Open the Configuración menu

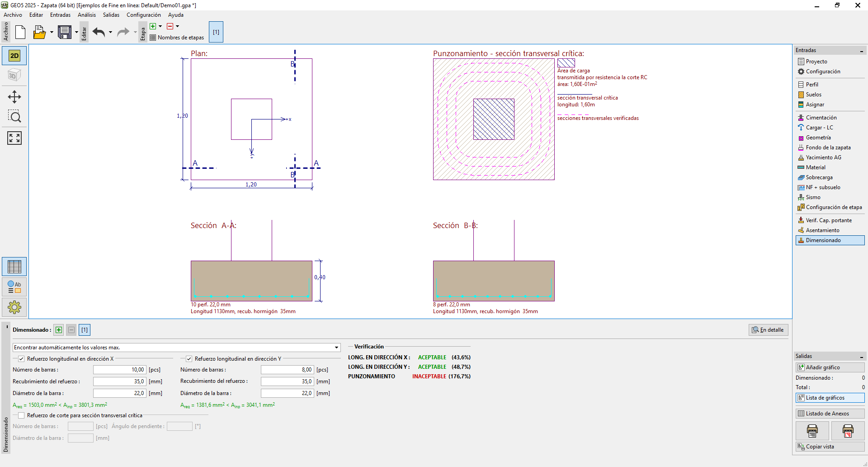tap(143, 15)
